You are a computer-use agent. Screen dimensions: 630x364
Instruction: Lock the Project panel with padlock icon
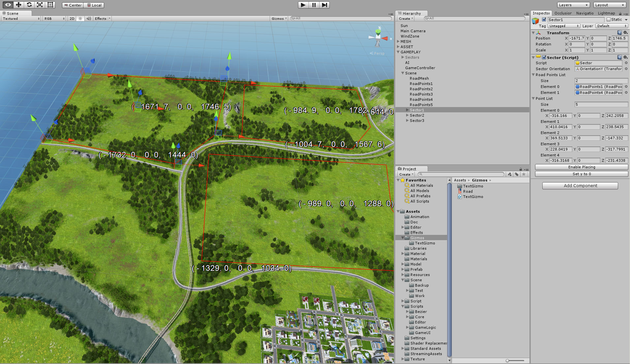pyautogui.click(x=521, y=169)
